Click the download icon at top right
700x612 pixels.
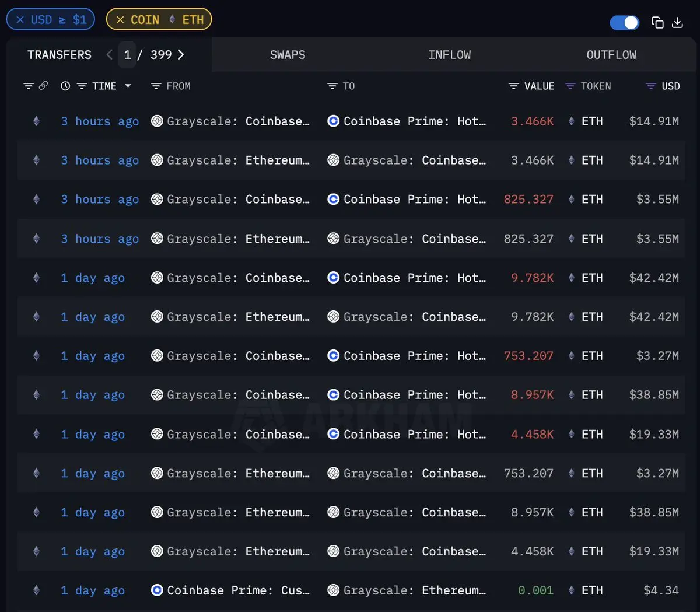(677, 22)
